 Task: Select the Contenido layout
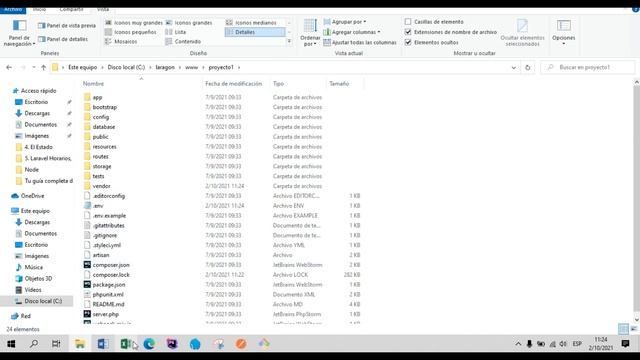click(x=183, y=41)
